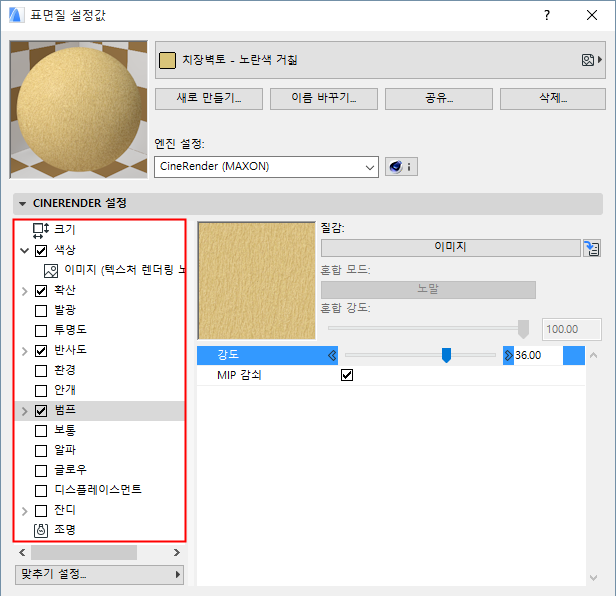Click the CineRender info icon button
Screen dimensions: 616x596
[401, 167]
